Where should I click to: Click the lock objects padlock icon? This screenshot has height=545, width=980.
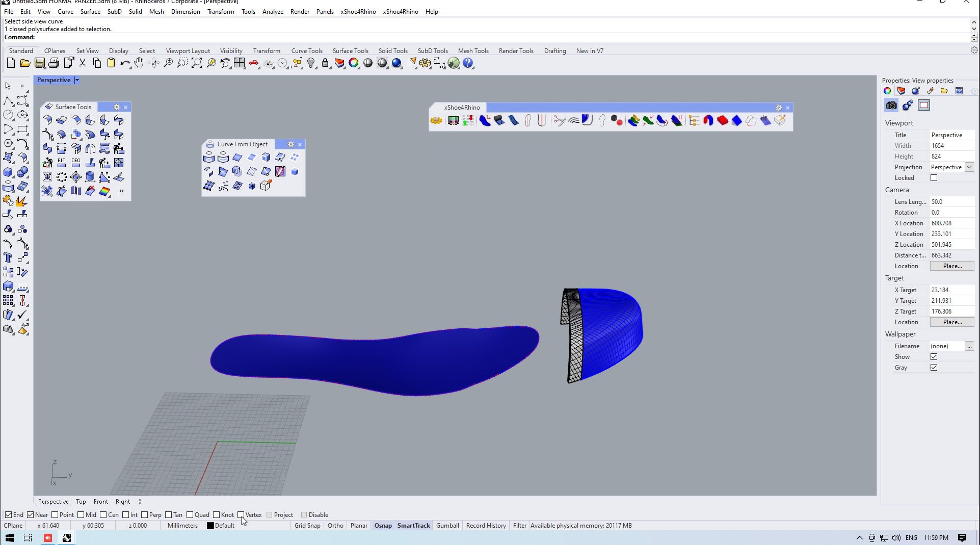tap(325, 63)
